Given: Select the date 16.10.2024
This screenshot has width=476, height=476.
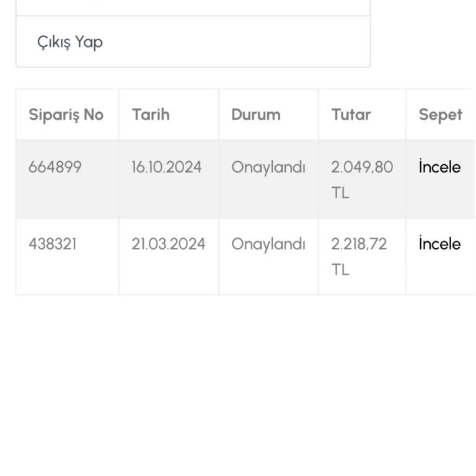Looking at the screenshot, I should [166, 167].
